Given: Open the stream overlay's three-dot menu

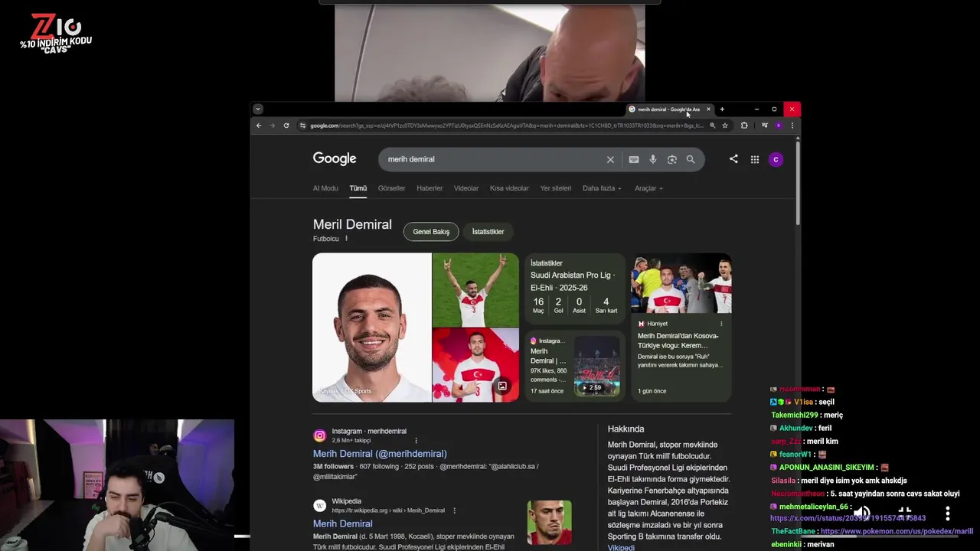Looking at the screenshot, I should pyautogui.click(x=947, y=513).
